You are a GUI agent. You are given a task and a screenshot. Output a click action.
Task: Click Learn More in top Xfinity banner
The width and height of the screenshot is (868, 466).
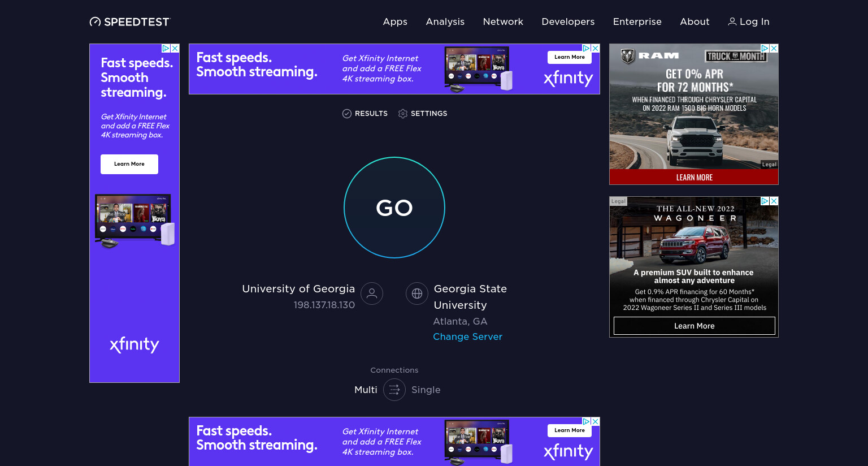[570, 57]
